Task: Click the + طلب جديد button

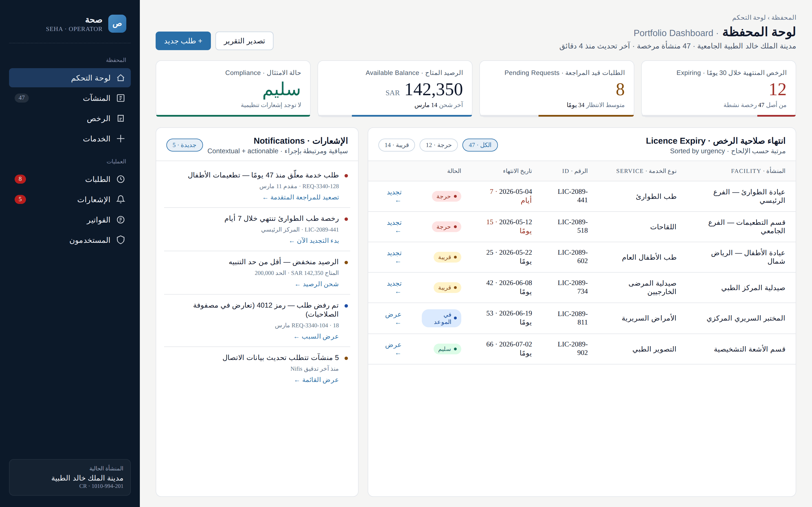Action: 183,41
